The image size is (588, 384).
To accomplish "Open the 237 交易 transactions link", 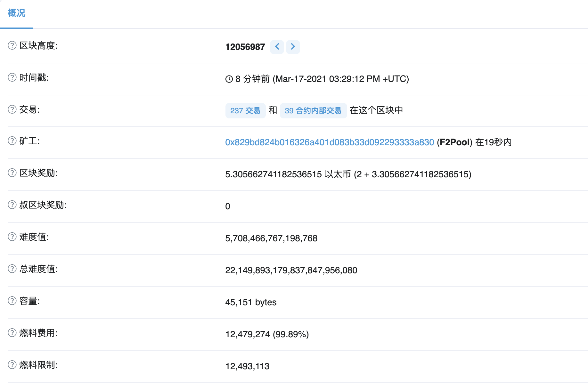I will pos(245,111).
